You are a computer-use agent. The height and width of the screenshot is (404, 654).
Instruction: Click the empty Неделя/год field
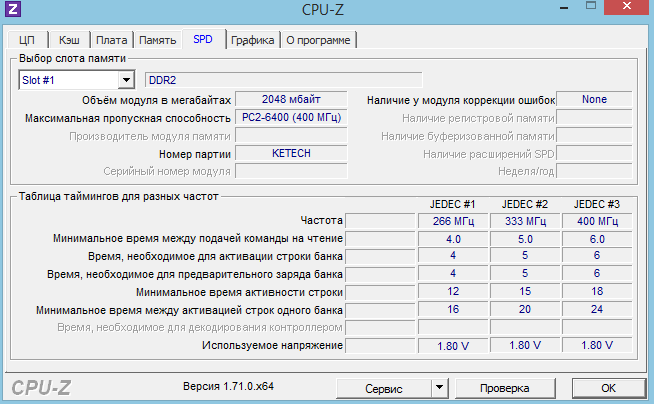tap(594, 171)
